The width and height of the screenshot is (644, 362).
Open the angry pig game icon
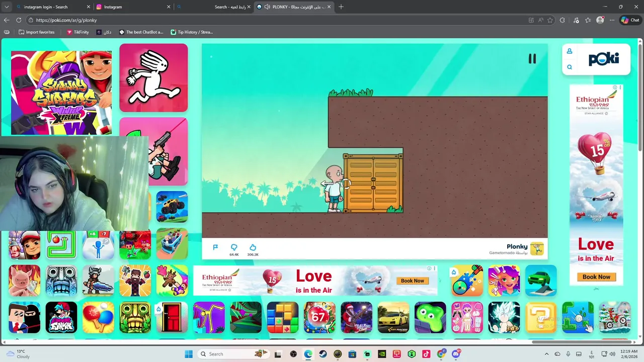(24, 281)
